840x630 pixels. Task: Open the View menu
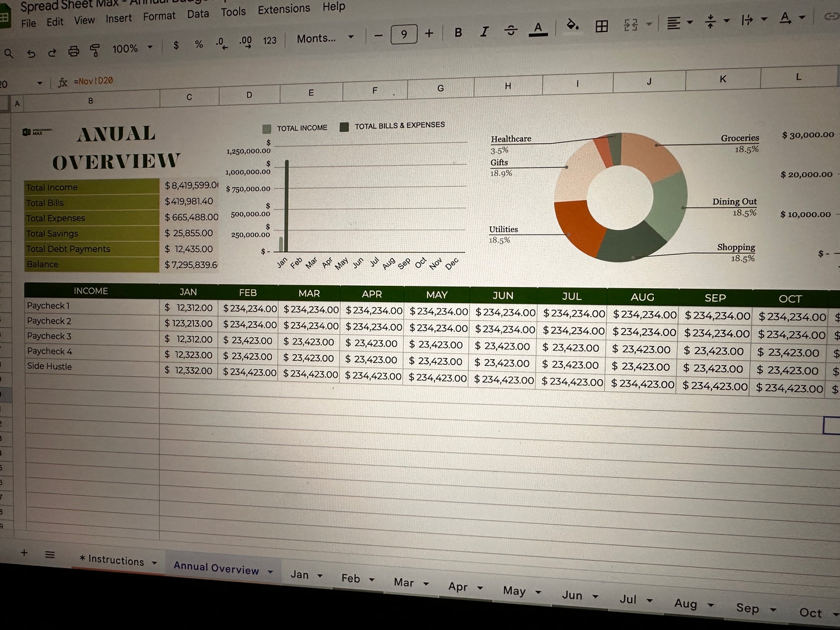click(x=84, y=20)
